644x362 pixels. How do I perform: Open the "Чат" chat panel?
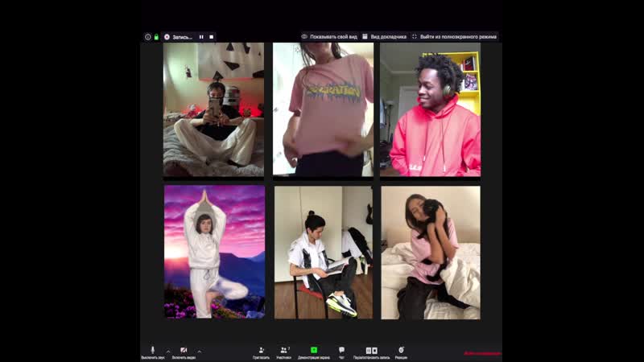pos(341,352)
